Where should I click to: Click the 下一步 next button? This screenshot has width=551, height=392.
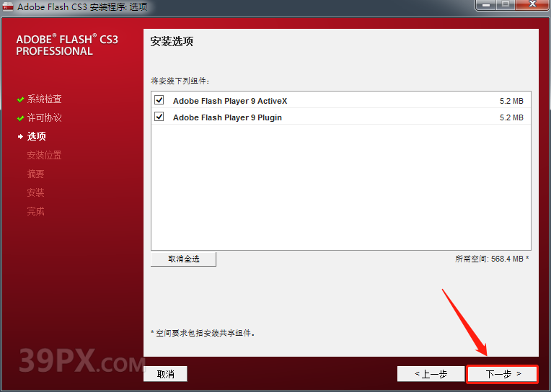[x=502, y=374]
